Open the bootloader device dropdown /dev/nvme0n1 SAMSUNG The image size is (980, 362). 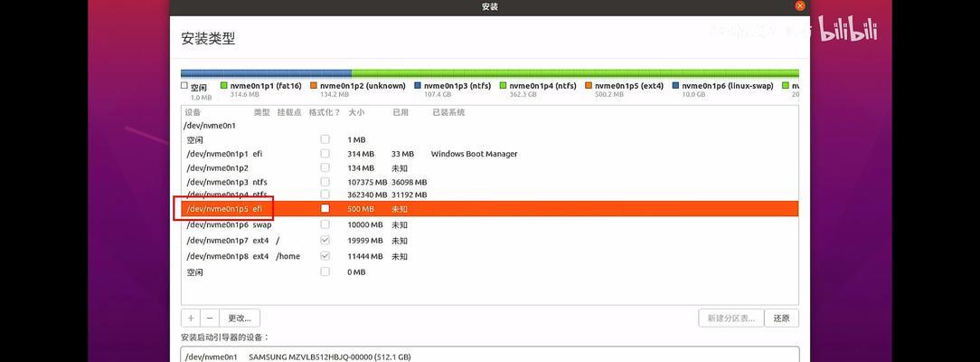[489, 357]
